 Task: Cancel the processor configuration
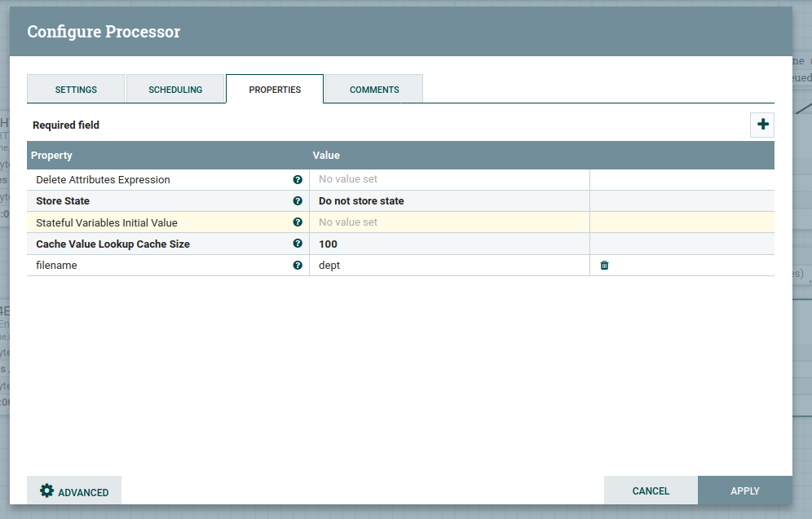pyautogui.click(x=651, y=490)
